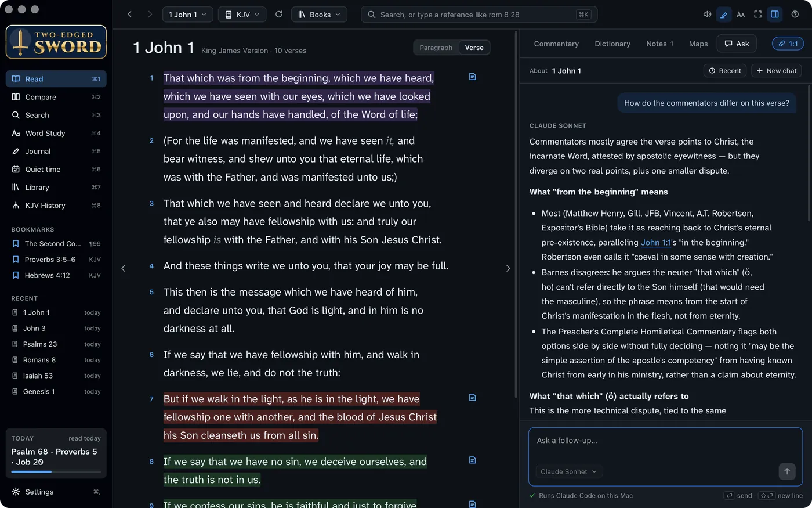Click the Recent chats button
812x508 pixels.
click(x=725, y=71)
